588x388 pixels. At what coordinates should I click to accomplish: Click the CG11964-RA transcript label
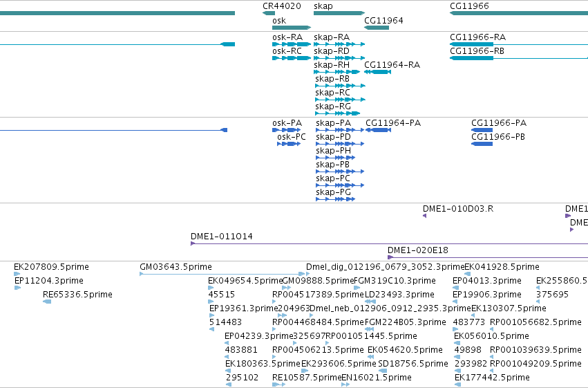click(392, 65)
